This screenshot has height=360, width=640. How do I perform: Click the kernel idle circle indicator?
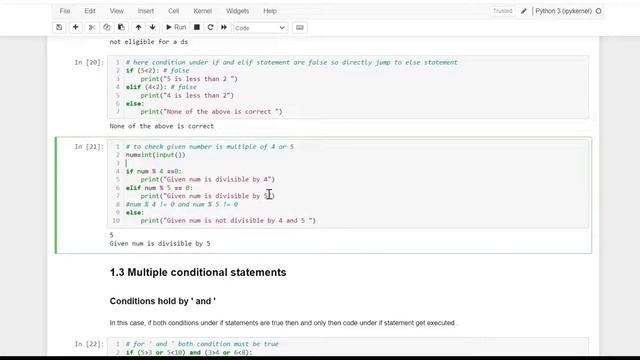[x=598, y=11]
